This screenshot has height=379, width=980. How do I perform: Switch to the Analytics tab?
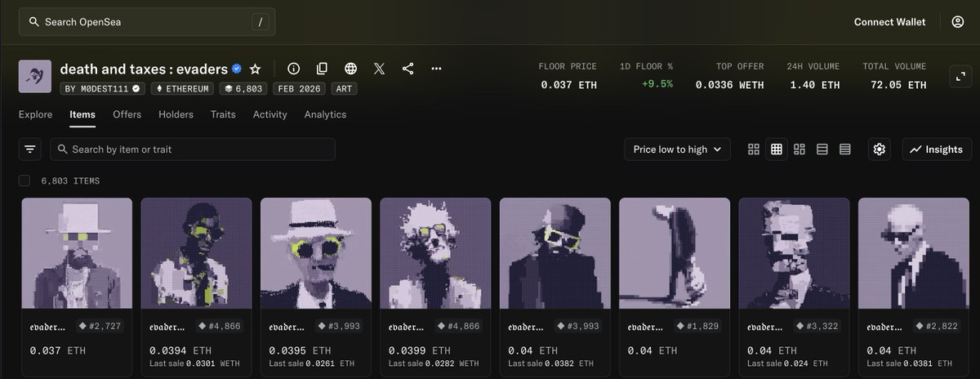point(325,114)
